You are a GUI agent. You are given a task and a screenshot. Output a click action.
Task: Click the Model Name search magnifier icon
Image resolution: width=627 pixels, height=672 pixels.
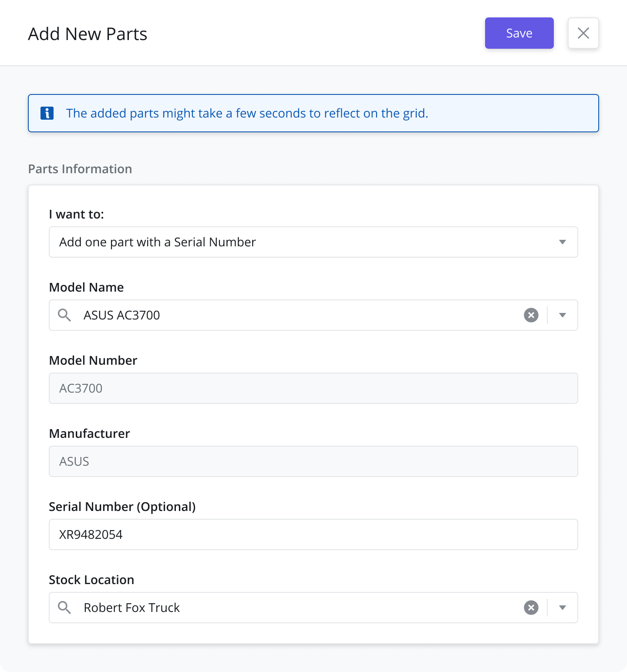pos(64,315)
